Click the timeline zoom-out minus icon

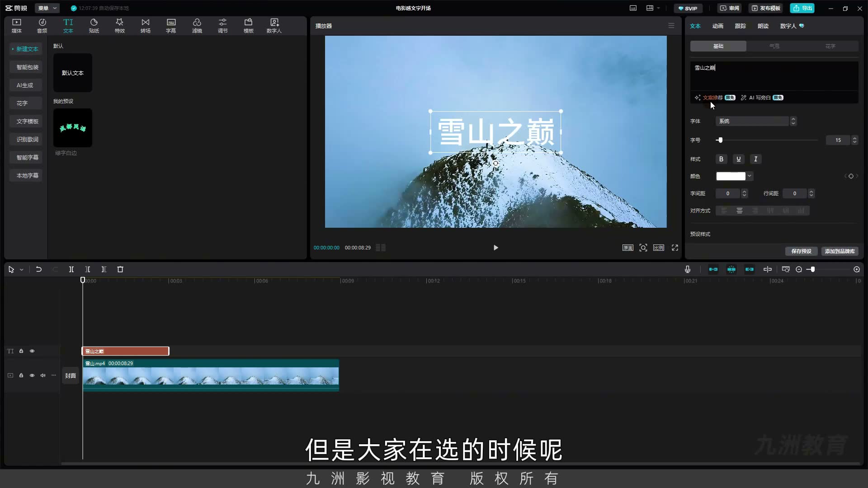[799, 269]
